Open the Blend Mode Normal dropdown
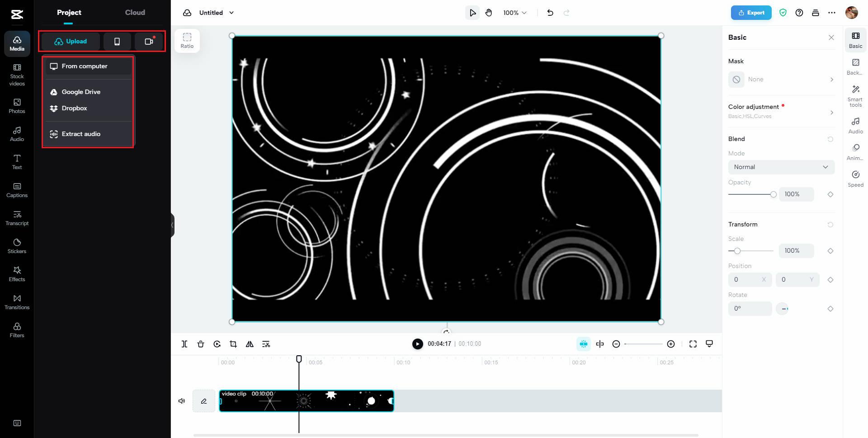The height and width of the screenshot is (438, 868). pyautogui.click(x=781, y=167)
